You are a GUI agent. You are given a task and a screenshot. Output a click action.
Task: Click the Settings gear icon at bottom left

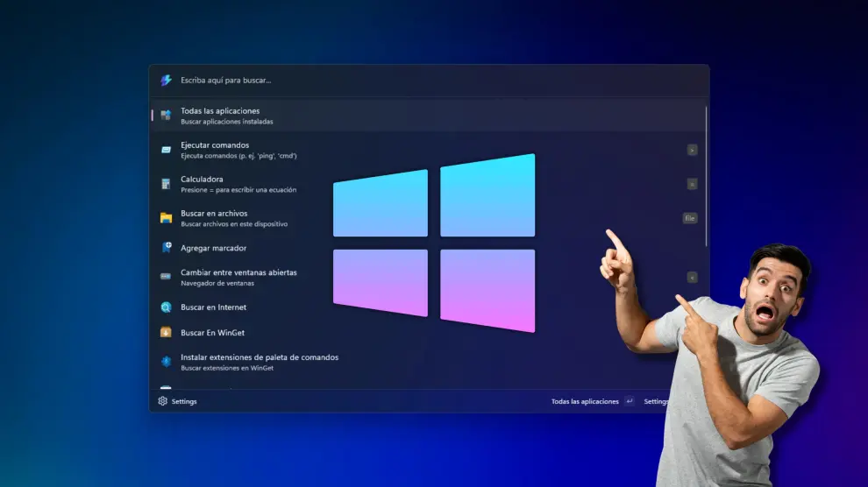(162, 401)
